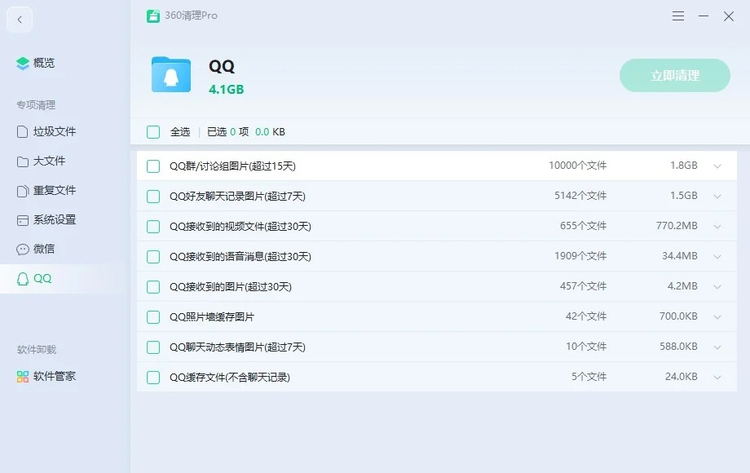Click the 1909个文件 count
Image resolution: width=750 pixels, height=473 pixels.
point(580,256)
